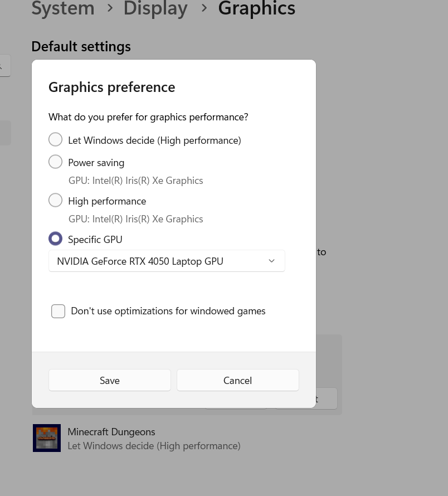This screenshot has height=496, width=448.
Task: Click the setting text under Minecraft Dungeons
Action: tap(154, 446)
